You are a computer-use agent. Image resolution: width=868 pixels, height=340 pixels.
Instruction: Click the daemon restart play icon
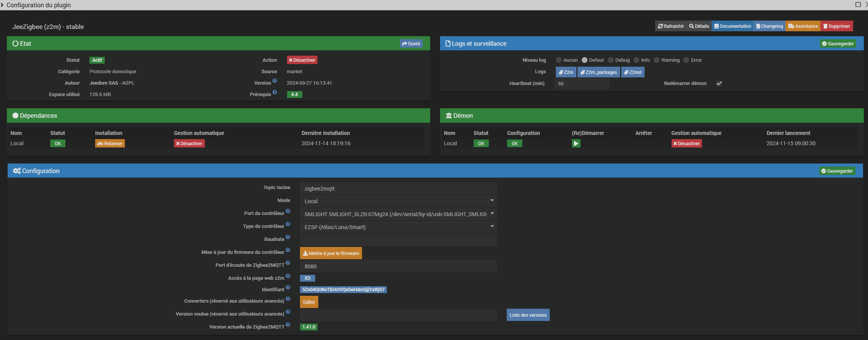pos(576,143)
